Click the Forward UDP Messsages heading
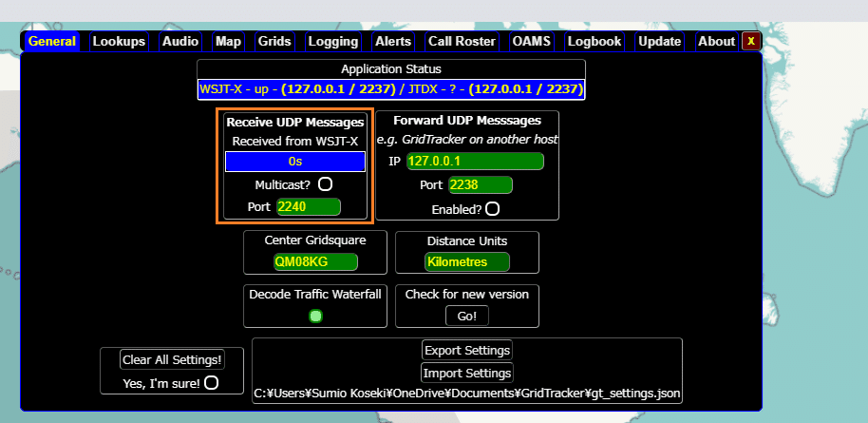868x423 pixels. [x=467, y=121]
